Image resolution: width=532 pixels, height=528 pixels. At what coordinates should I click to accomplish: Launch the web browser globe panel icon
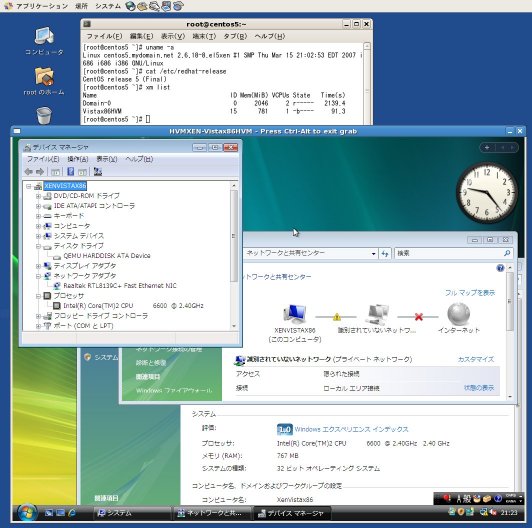coord(130,6)
